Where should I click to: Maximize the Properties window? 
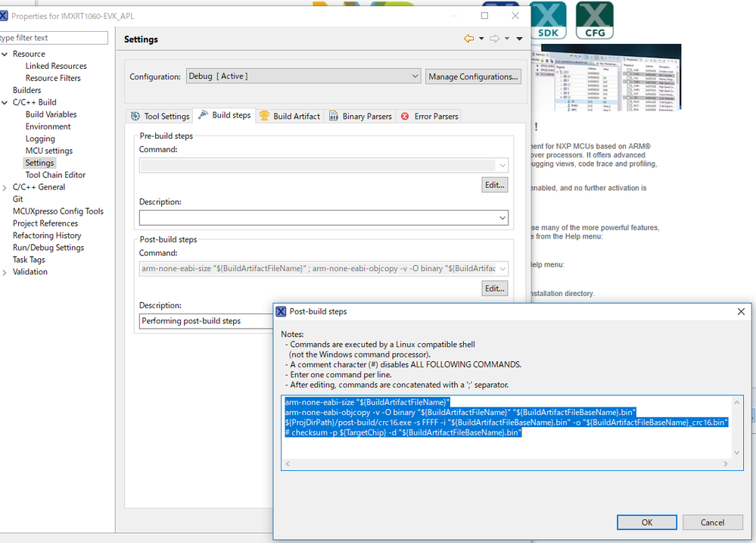point(484,15)
